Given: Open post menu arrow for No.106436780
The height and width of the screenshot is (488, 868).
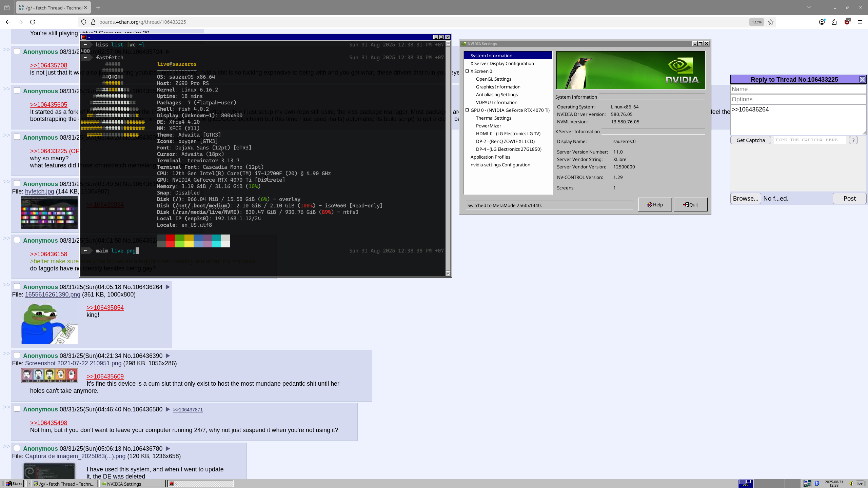Looking at the screenshot, I should click(x=167, y=449).
